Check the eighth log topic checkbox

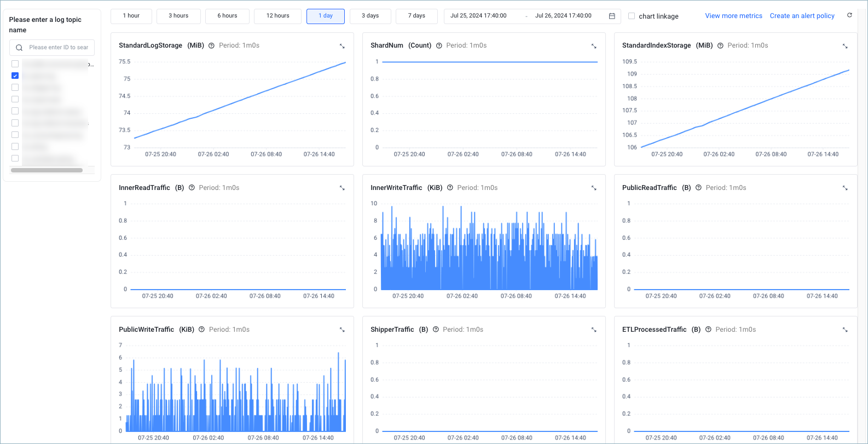click(15, 147)
